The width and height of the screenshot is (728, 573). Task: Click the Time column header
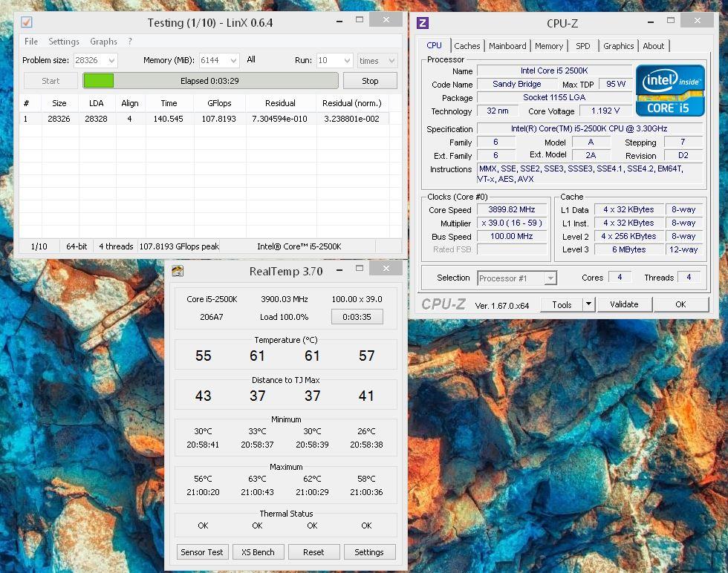[169, 103]
